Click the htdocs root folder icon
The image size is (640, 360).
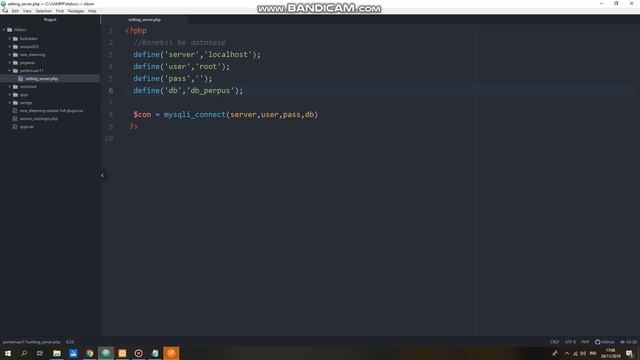(10, 30)
